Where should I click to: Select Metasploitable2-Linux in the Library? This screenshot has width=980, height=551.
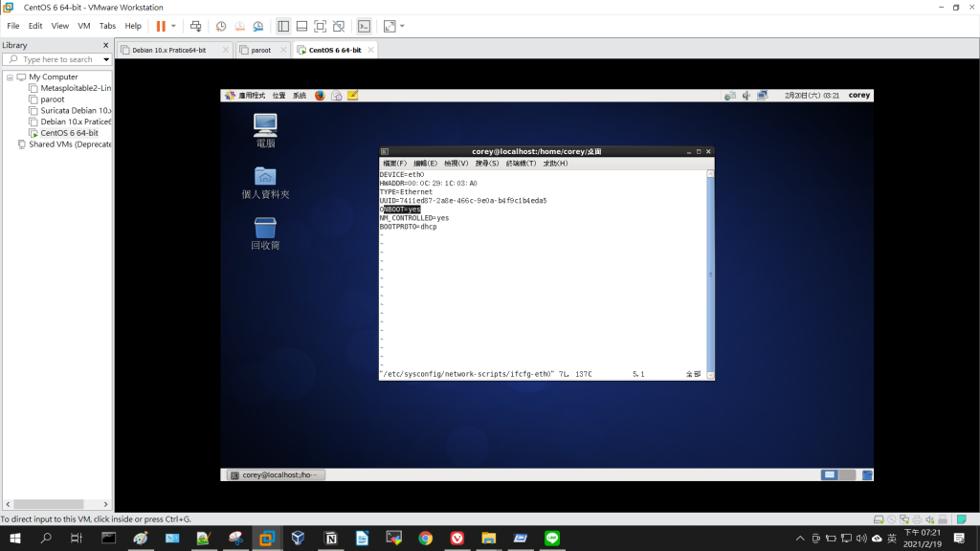(70, 88)
